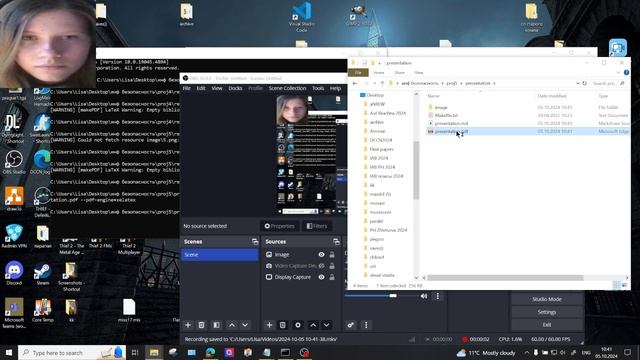
Task: Open Steam desktop shortcut
Action: tap(42, 273)
